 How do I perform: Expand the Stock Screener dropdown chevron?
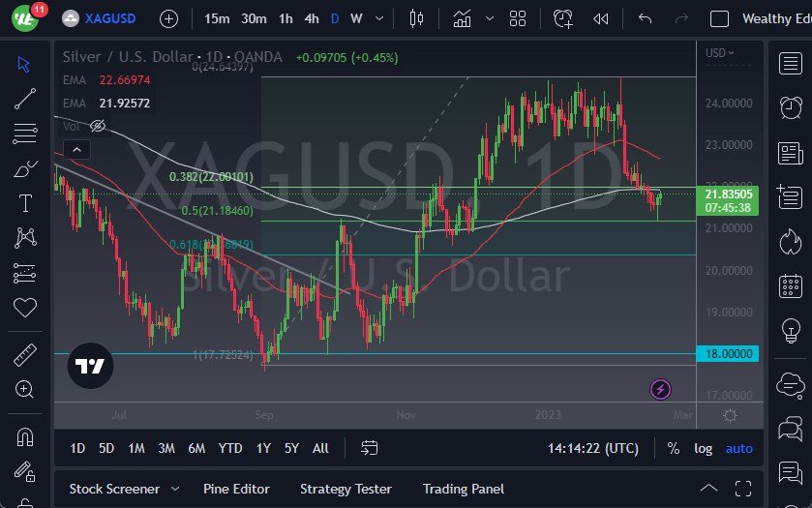[175, 489]
